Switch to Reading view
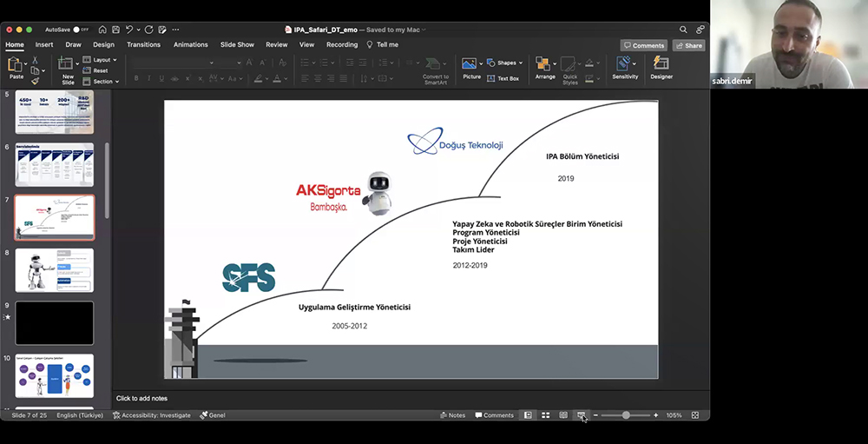The image size is (868, 444). click(563, 415)
